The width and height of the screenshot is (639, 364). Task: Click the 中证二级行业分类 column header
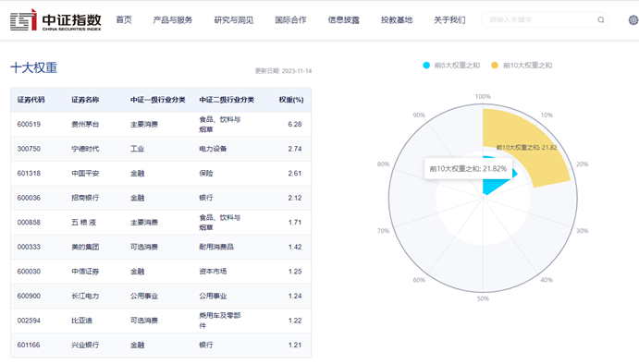227,100
